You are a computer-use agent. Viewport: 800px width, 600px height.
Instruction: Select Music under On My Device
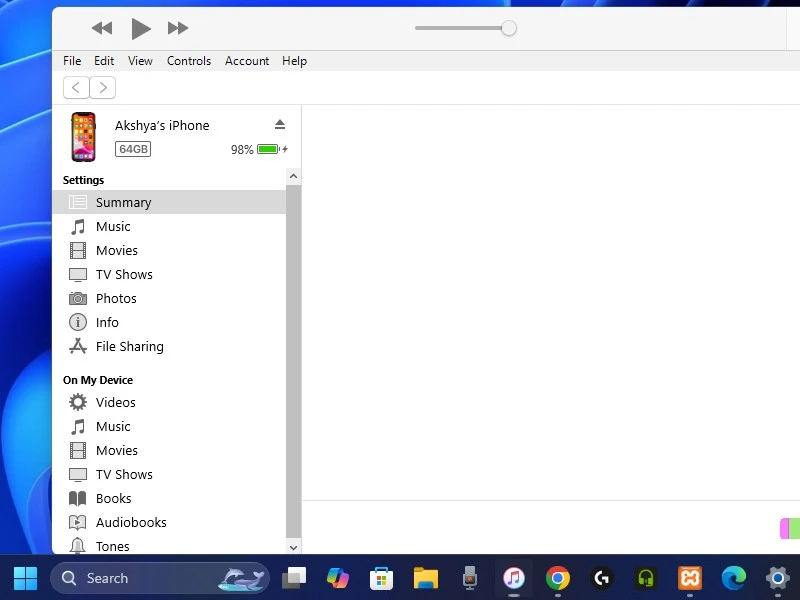pyautogui.click(x=169, y=426)
